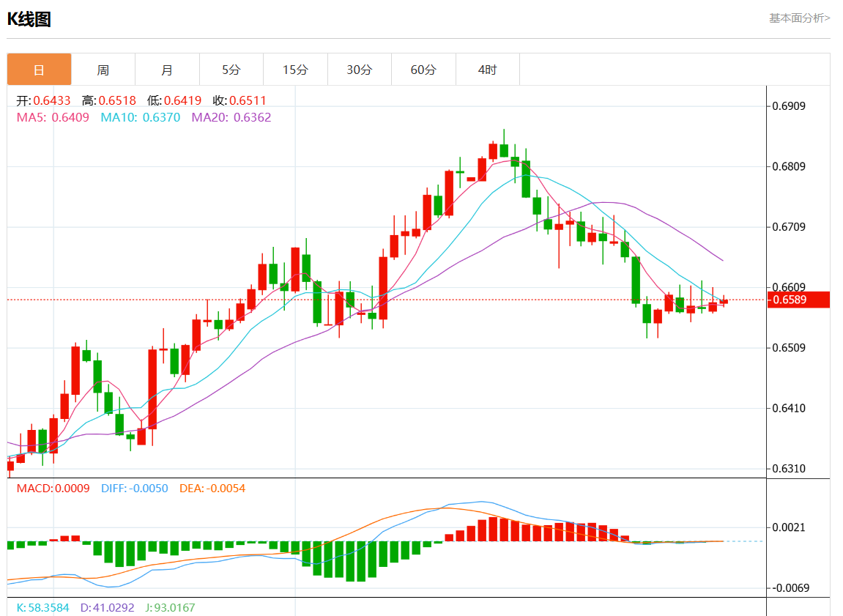This screenshot has height=616, width=843.
Task: Click the K线图 heading
Action: pyautogui.click(x=29, y=20)
